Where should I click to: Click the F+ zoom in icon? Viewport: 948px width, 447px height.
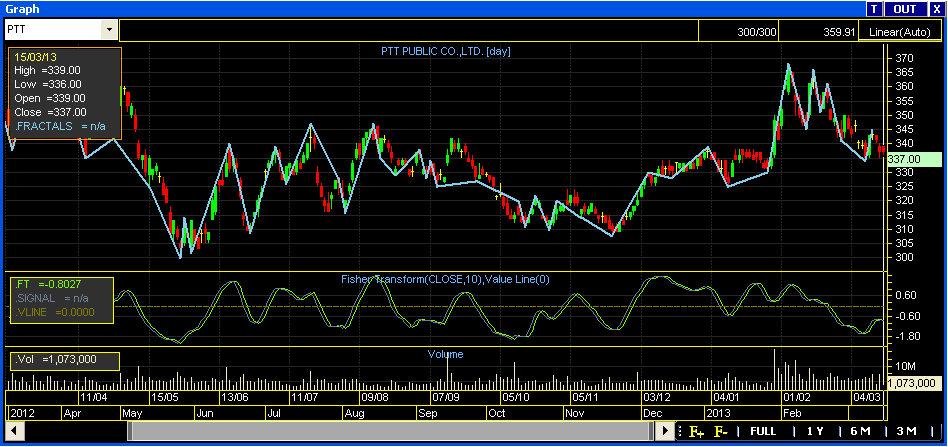696,431
